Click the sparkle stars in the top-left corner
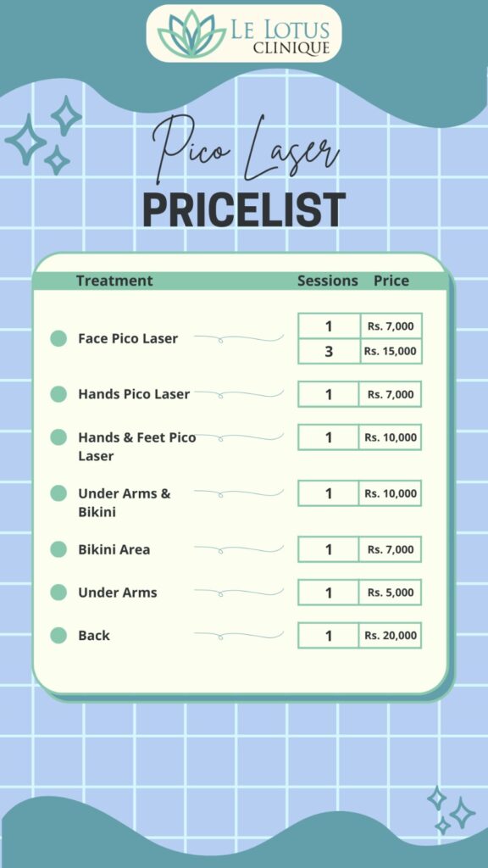 click(43, 136)
